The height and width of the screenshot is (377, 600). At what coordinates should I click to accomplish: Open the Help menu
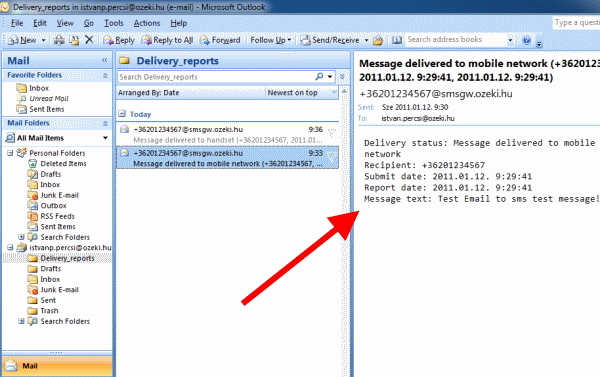pyautogui.click(x=178, y=23)
